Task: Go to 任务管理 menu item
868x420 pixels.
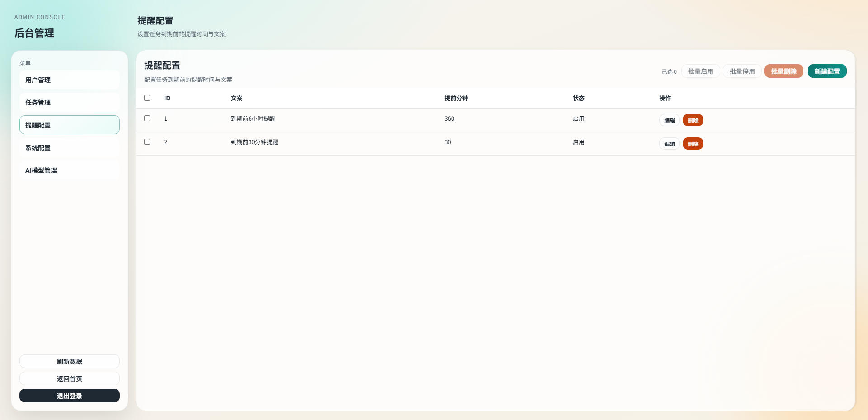Action: click(70, 103)
